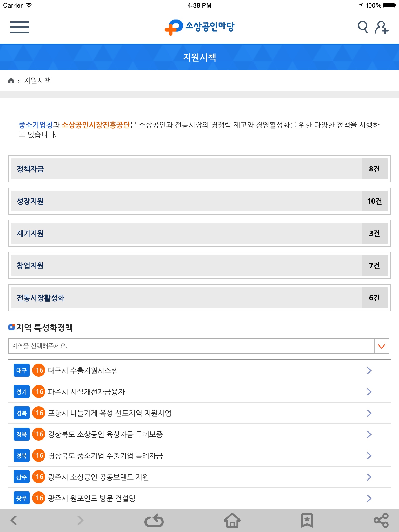This screenshot has height=532, width=399.
Task: Select the 지역을 선택해주세요 combo box
Action: coord(199,346)
